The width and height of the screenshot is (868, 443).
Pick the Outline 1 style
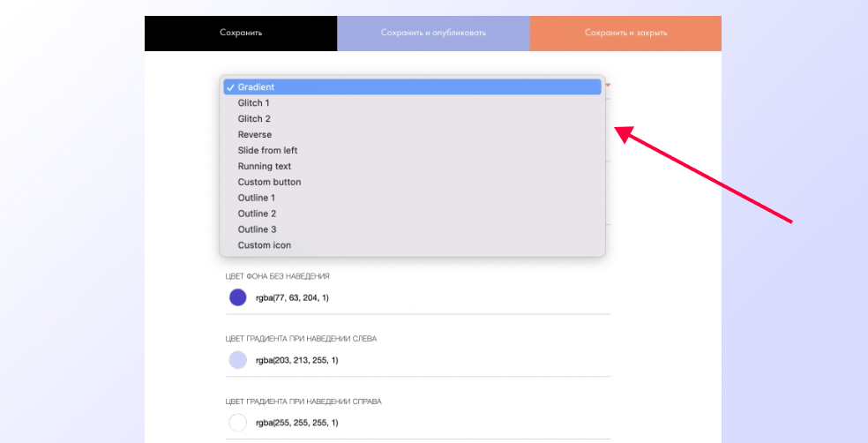[x=412, y=198]
